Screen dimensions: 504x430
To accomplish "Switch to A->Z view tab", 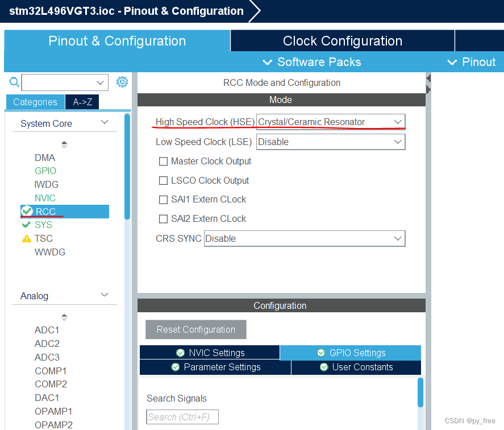I will point(82,102).
